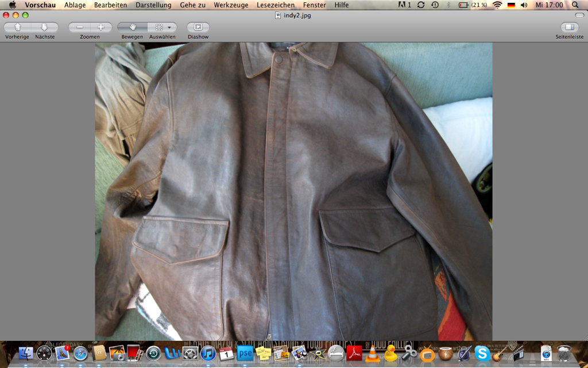Click the leather jacket image

293,191
